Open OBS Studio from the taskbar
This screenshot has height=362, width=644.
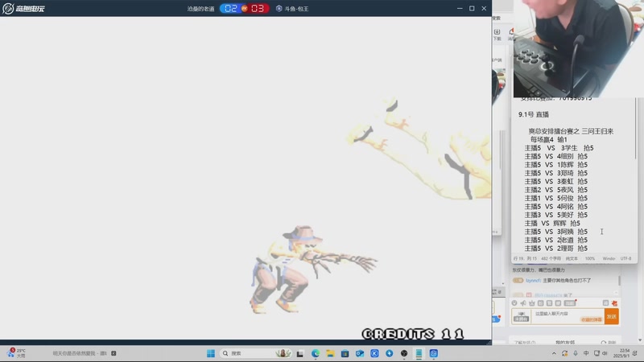404,353
